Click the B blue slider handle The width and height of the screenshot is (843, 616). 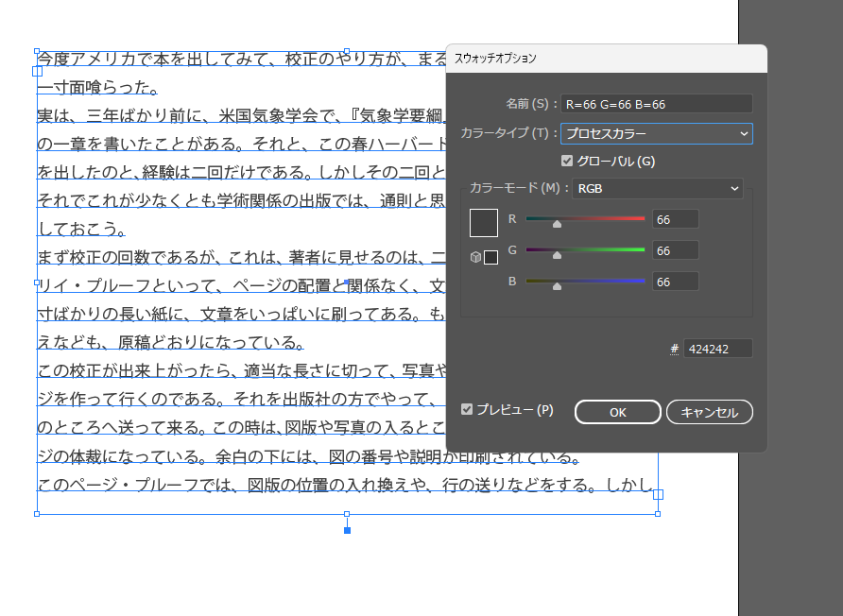point(557,286)
